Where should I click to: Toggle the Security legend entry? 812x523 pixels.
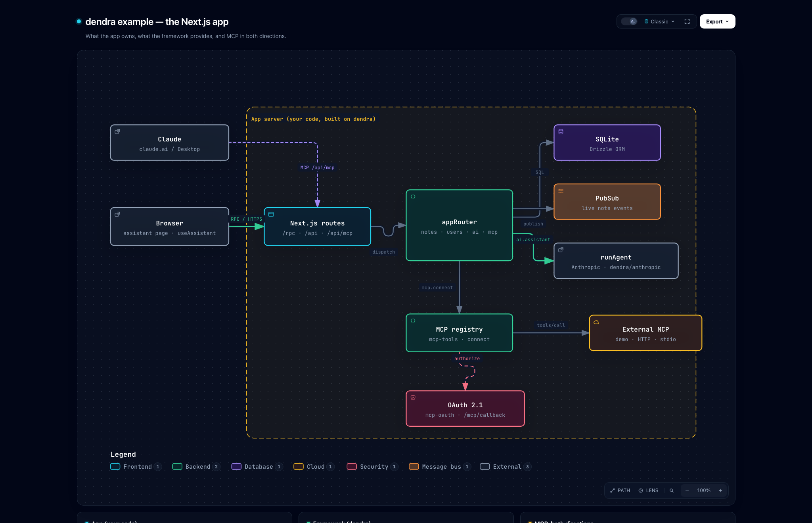coord(372,467)
